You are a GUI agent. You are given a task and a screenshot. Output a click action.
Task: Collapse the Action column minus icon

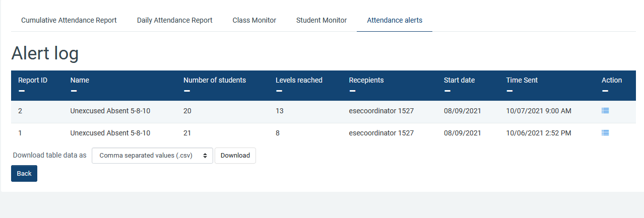[605, 91]
